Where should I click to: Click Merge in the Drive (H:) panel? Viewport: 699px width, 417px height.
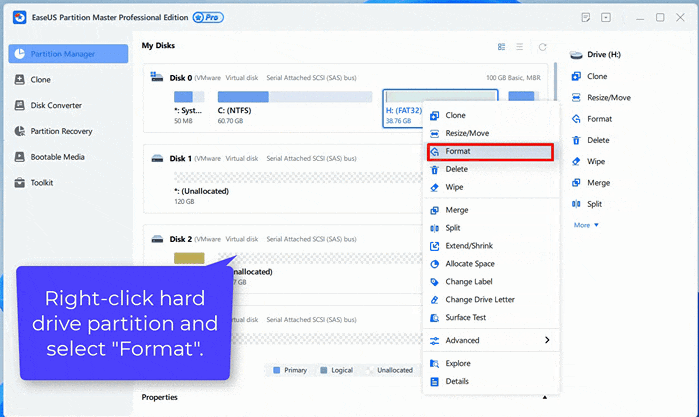[591, 183]
